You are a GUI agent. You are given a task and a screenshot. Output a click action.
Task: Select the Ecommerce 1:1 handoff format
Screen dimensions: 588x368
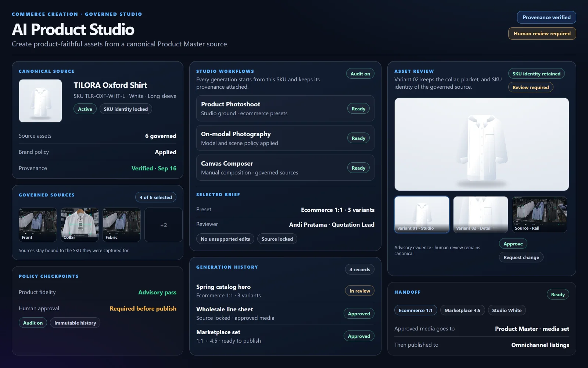coord(416,310)
